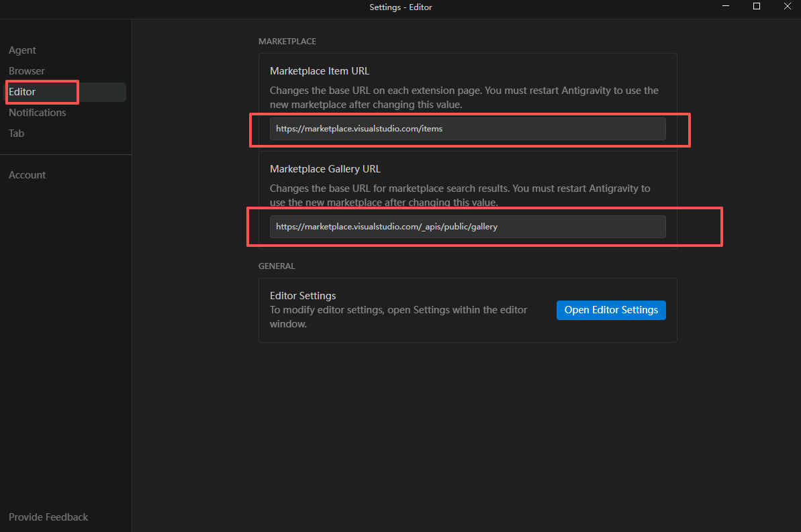Select the GENERAL section header

(277, 266)
